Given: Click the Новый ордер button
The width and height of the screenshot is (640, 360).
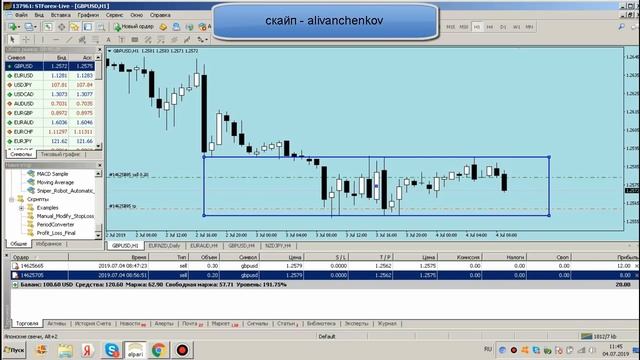Looking at the screenshot, I should [x=133, y=27].
